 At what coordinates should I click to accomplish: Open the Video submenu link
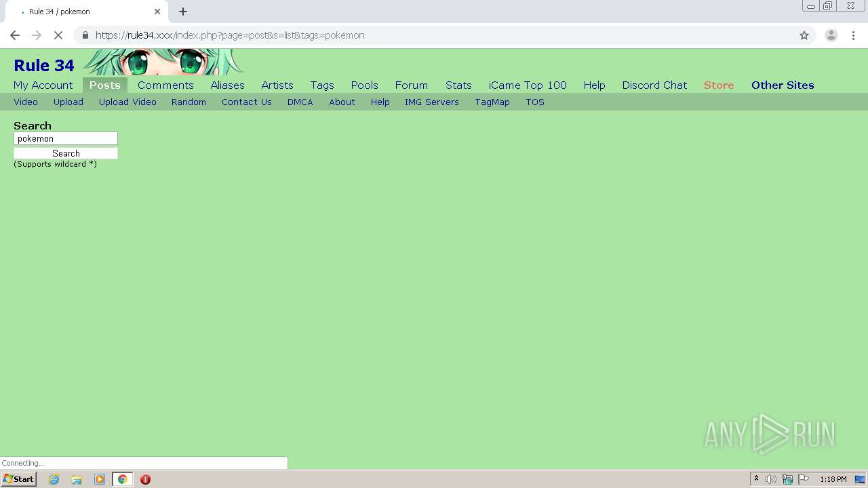[26, 102]
